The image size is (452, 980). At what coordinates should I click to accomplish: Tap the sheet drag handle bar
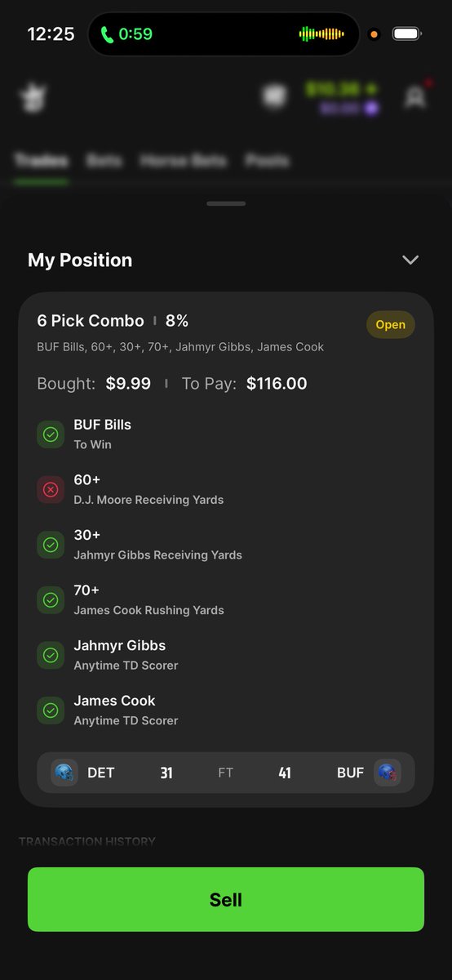click(226, 203)
